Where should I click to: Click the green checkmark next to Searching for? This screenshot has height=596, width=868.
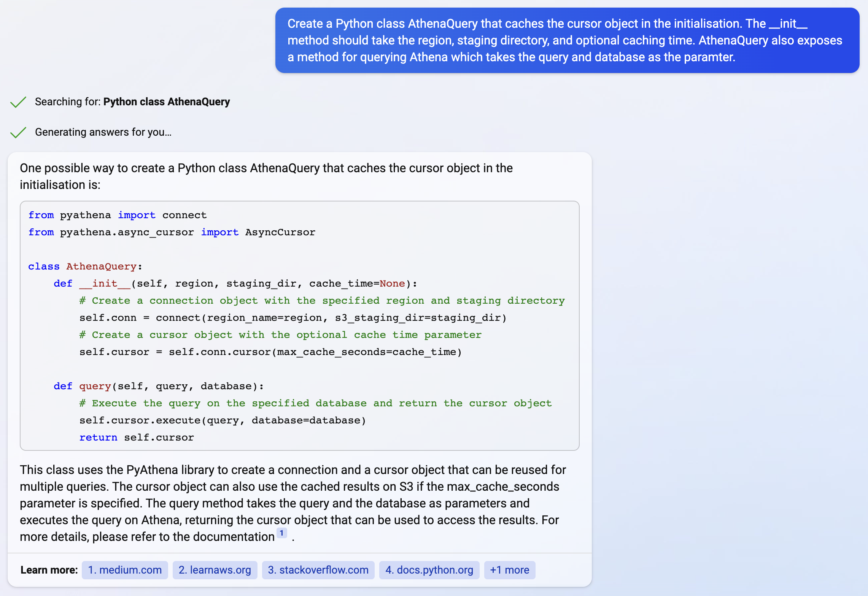(x=18, y=102)
